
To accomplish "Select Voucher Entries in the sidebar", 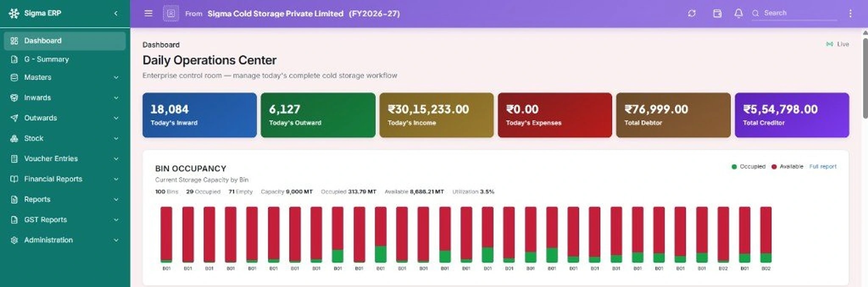I will (65, 159).
